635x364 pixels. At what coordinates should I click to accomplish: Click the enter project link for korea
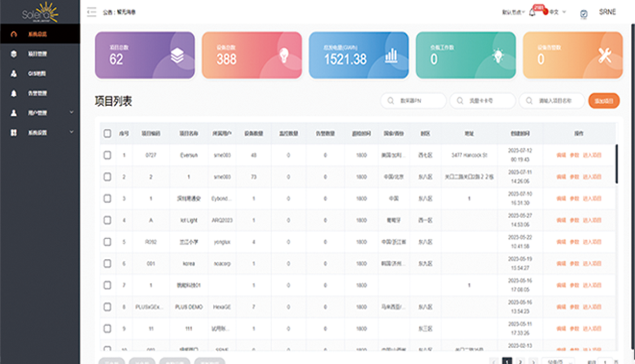(x=592, y=264)
